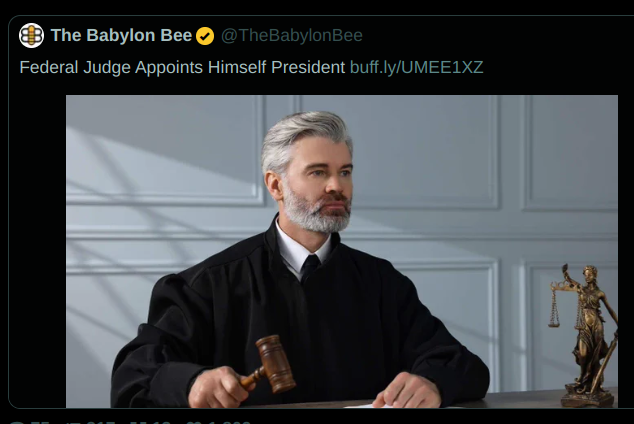Open the judge photo attachment
The width and height of the screenshot is (634, 424).
tap(342, 251)
